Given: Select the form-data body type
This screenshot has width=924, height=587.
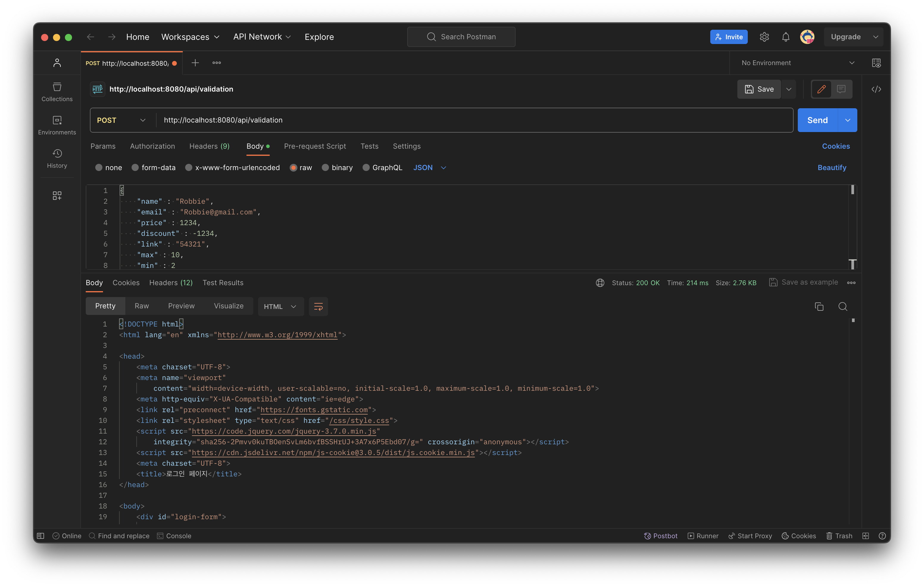Looking at the screenshot, I should (x=154, y=167).
